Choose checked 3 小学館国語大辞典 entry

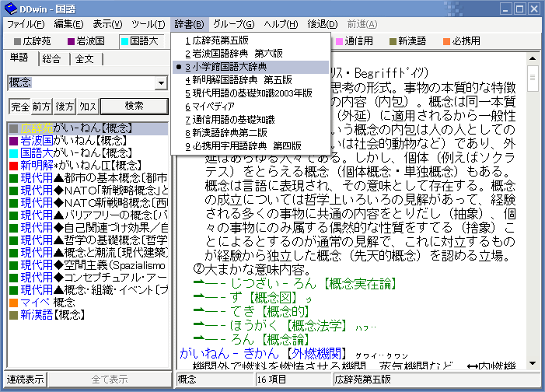(x=250, y=67)
